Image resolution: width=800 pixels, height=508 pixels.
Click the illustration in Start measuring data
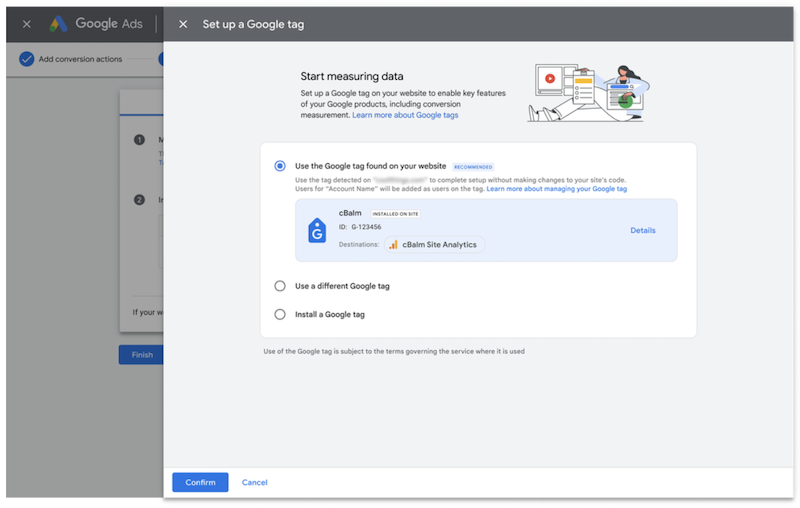[588, 93]
